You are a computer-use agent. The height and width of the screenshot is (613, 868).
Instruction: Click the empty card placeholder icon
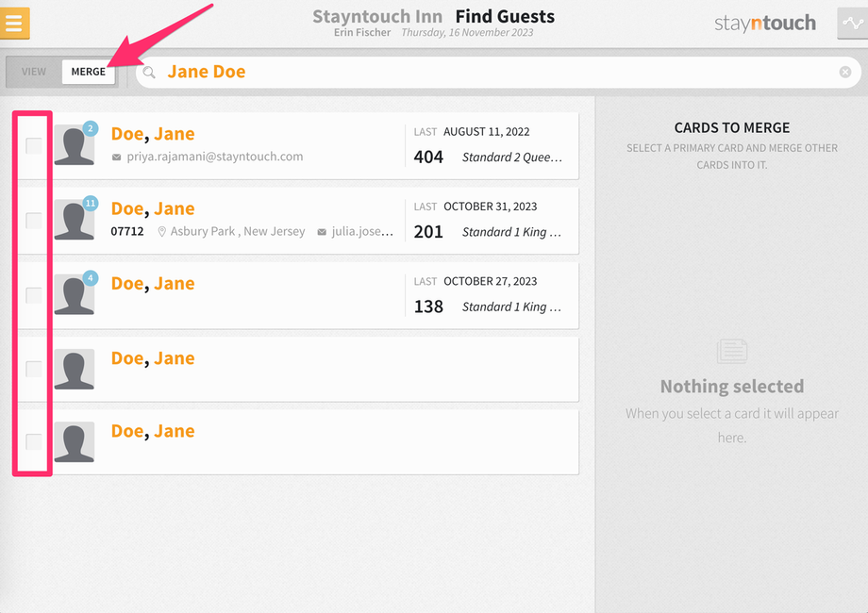coord(732,352)
